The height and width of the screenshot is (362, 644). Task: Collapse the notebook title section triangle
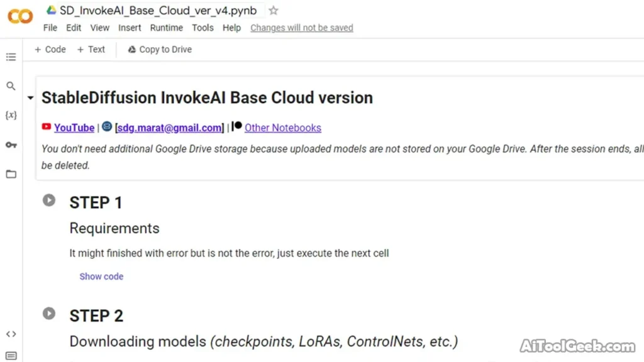point(30,98)
